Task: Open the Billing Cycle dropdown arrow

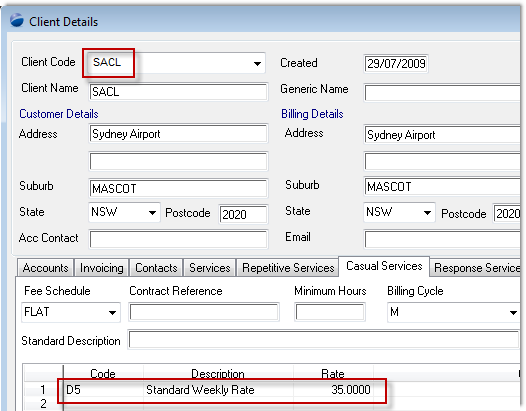Action: [513, 313]
